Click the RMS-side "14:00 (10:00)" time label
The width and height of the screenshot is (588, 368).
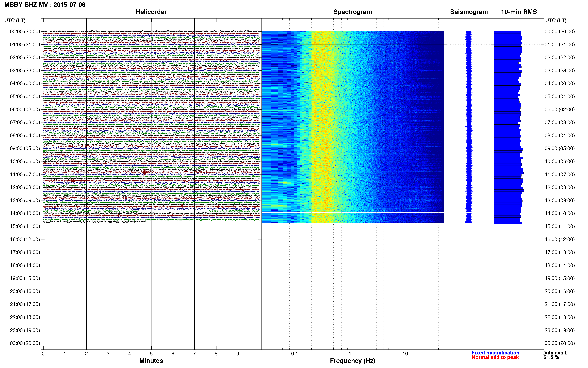coord(560,213)
